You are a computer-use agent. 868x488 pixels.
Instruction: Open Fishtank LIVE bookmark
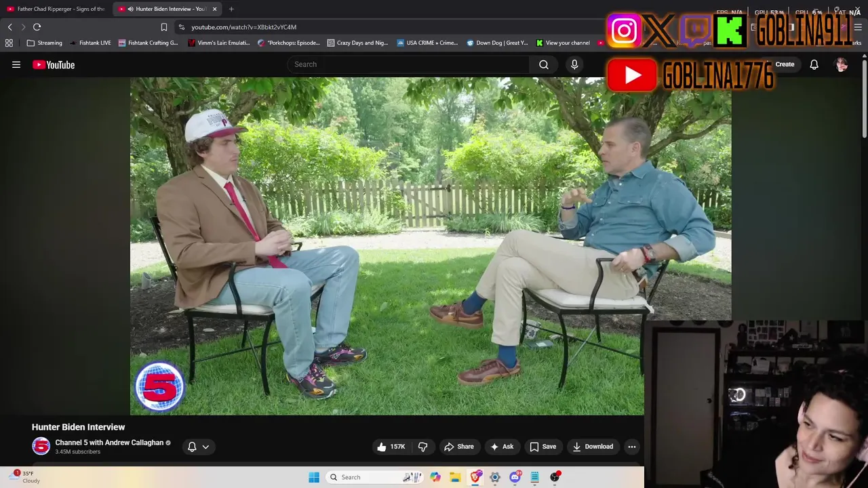90,43
